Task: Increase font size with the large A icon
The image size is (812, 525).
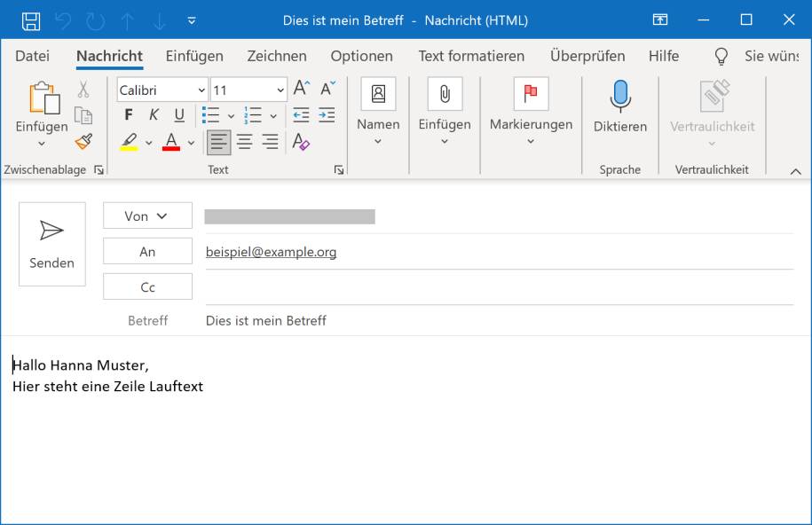Action: (300, 88)
